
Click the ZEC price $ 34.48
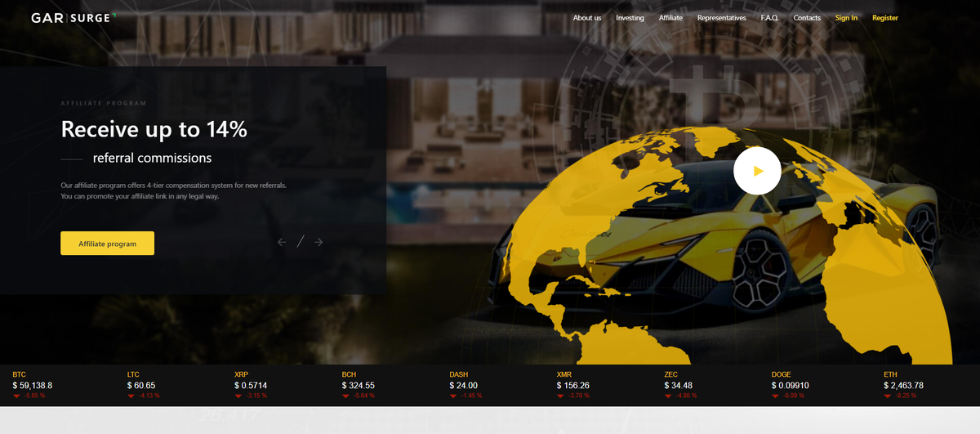tap(679, 385)
